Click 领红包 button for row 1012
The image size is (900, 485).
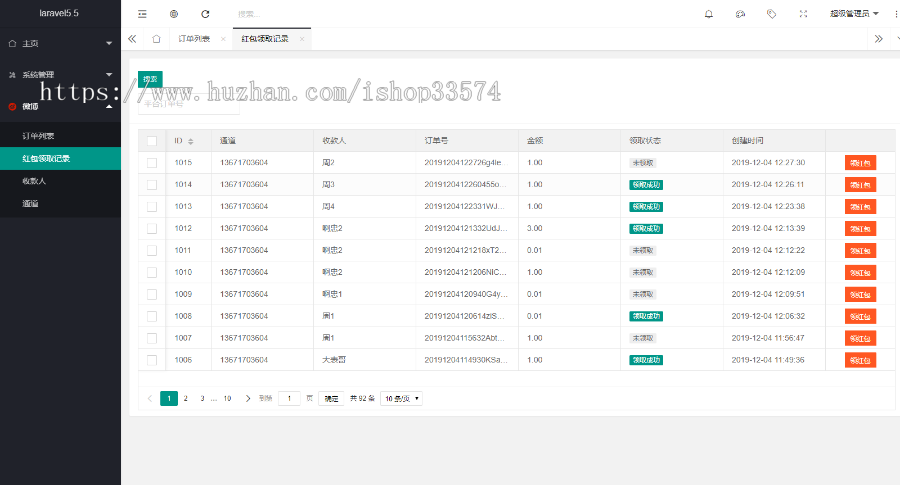(x=860, y=228)
